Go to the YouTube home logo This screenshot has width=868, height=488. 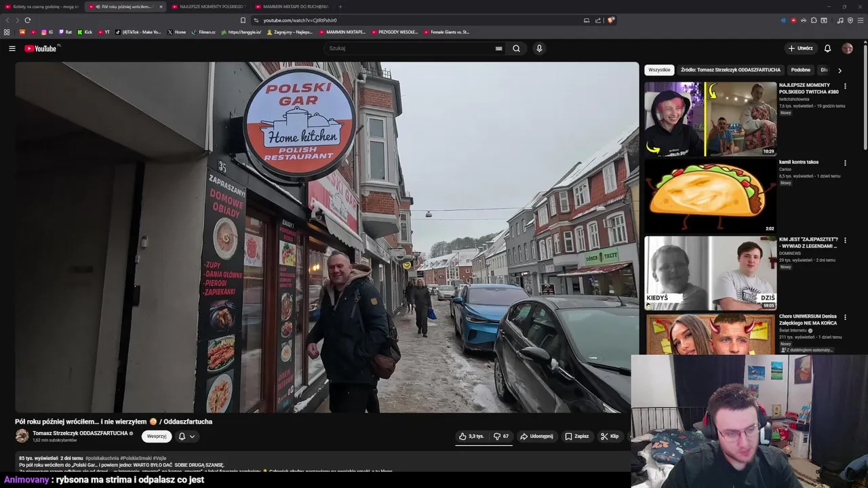coord(41,48)
